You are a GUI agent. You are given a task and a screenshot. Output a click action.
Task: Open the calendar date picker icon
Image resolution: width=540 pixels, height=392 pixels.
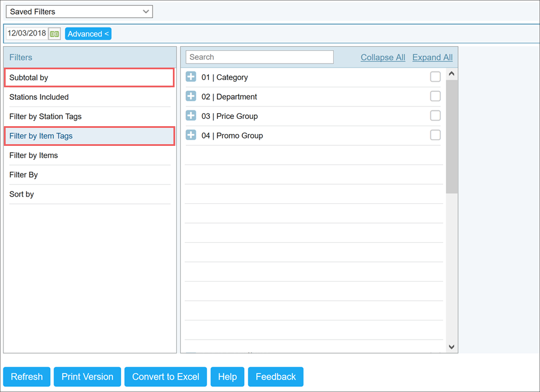pos(53,33)
